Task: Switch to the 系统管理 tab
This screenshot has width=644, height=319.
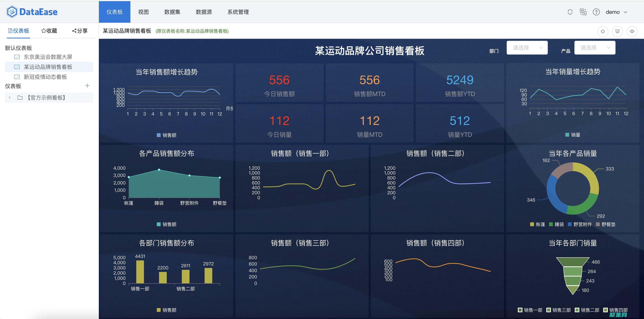Action: click(238, 12)
